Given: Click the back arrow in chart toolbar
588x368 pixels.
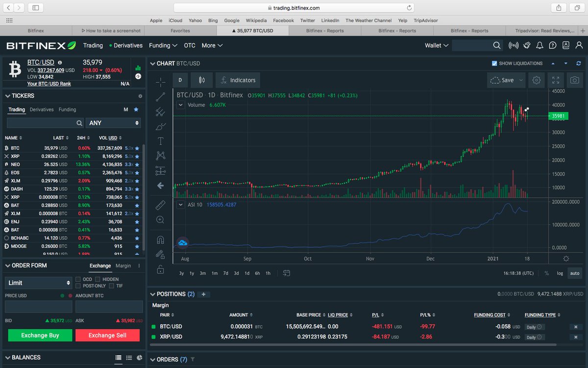Looking at the screenshot, I should 160,185.
